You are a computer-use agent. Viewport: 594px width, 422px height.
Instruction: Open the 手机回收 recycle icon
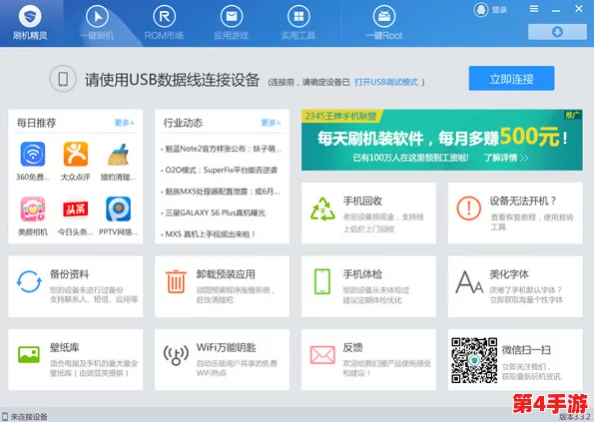tap(323, 209)
